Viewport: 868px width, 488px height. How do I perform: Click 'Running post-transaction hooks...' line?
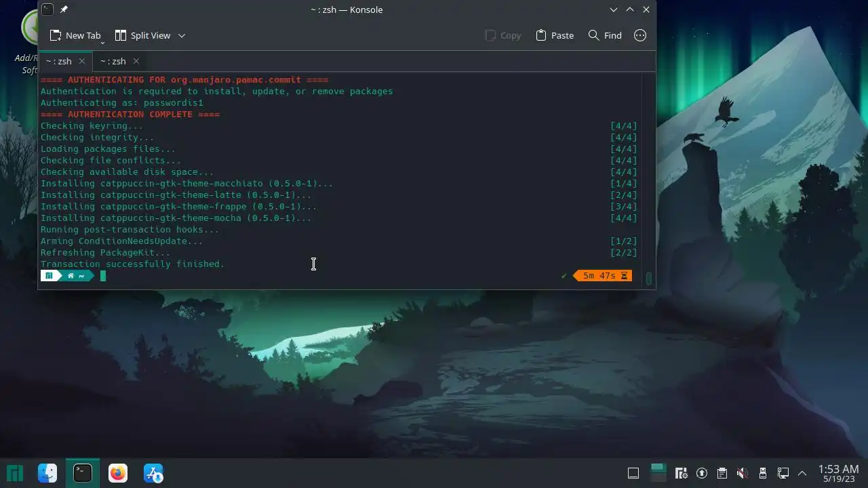[130, 230]
